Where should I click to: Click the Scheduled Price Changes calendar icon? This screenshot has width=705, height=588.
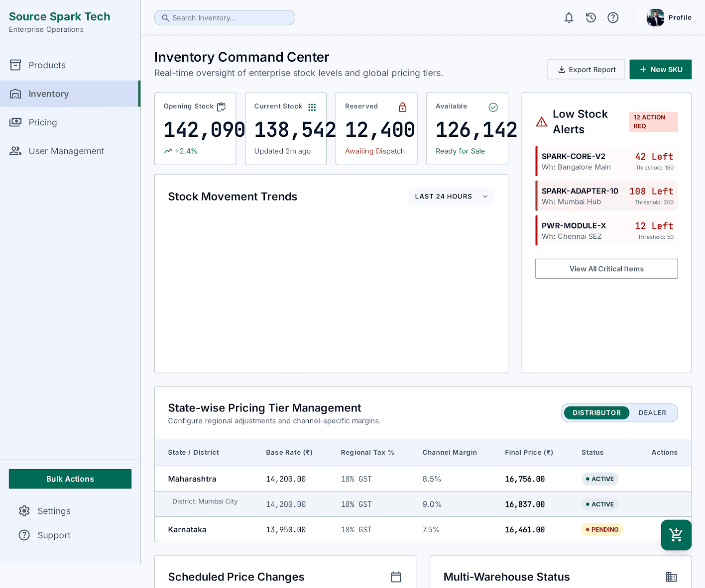click(396, 577)
